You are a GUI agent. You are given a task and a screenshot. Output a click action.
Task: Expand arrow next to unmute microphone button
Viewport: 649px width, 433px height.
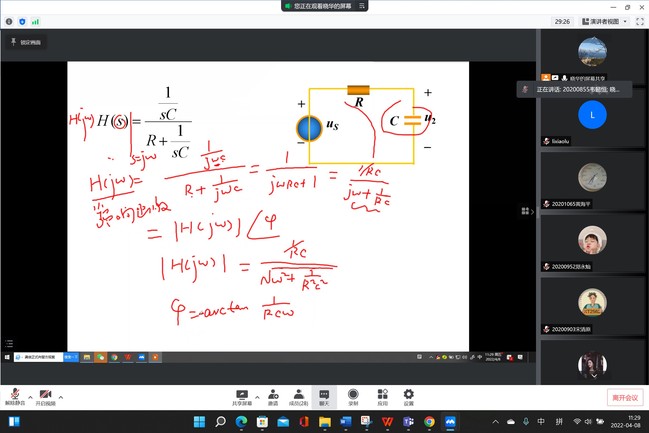point(29,393)
